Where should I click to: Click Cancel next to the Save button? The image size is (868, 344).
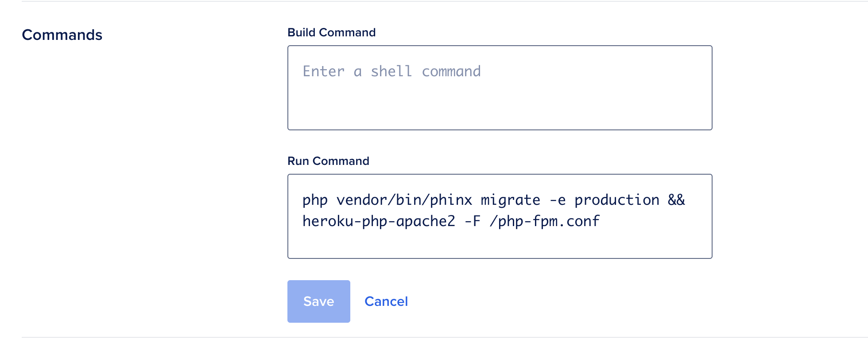[x=386, y=301]
